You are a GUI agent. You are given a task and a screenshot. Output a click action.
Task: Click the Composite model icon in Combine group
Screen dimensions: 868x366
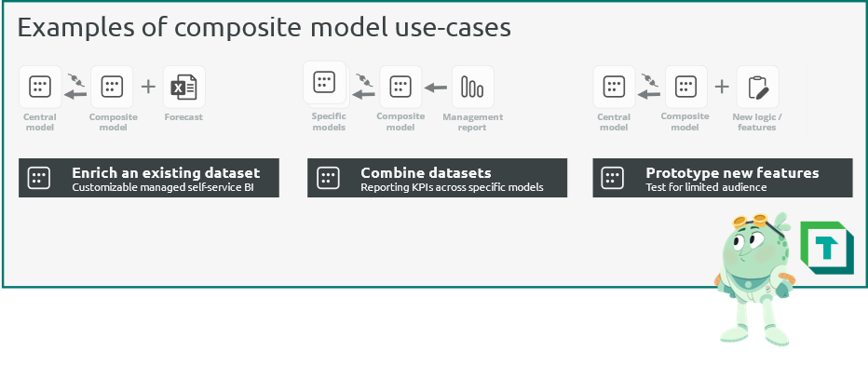400,87
